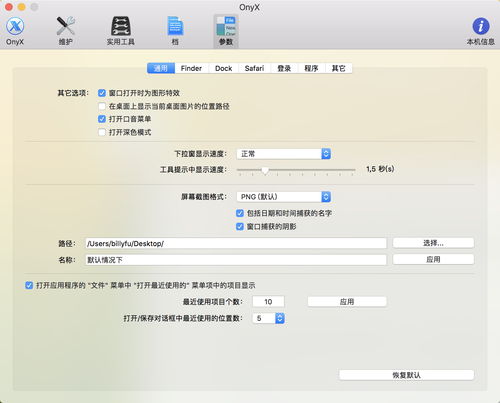Toggle 打开应用程序的文件菜单最近使用项目 checkbox

(x=29, y=285)
